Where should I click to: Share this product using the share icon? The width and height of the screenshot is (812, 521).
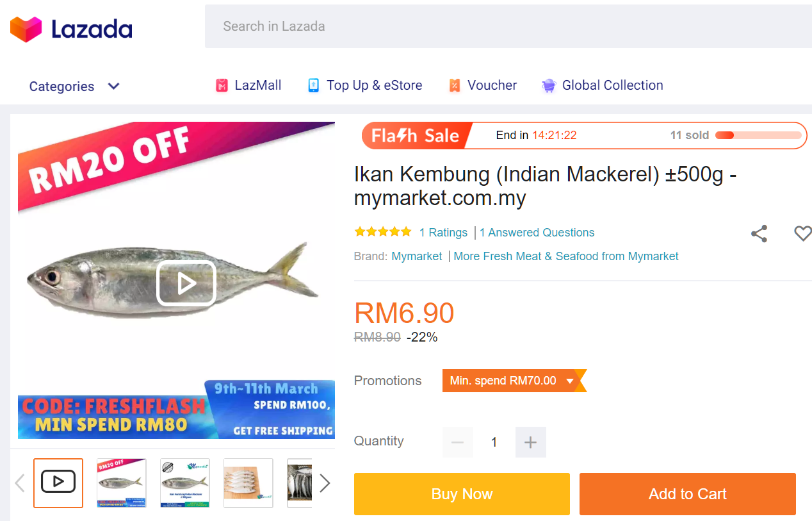(x=759, y=233)
